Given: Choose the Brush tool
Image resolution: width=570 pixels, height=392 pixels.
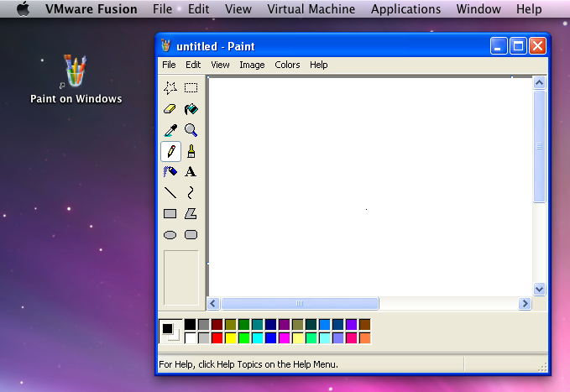Looking at the screenshot, I should coord(191,151).
